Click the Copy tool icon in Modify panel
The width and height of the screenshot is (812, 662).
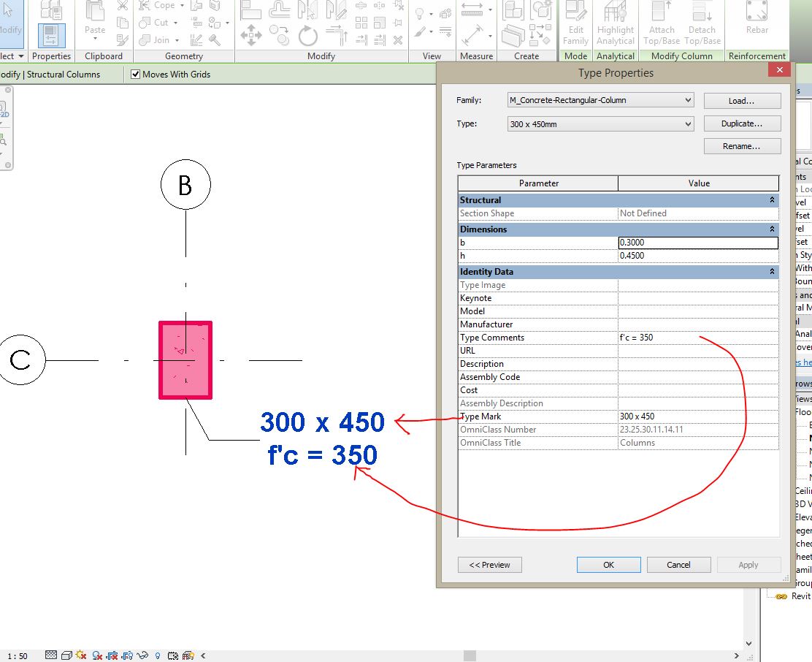(x=280, y=36)
